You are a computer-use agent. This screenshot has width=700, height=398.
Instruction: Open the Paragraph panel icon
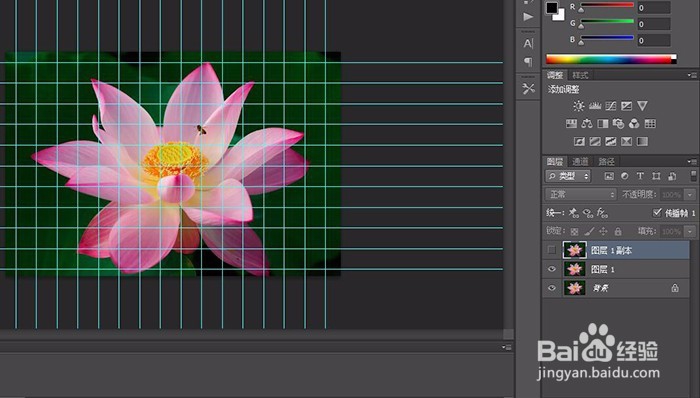coord(528,62)
